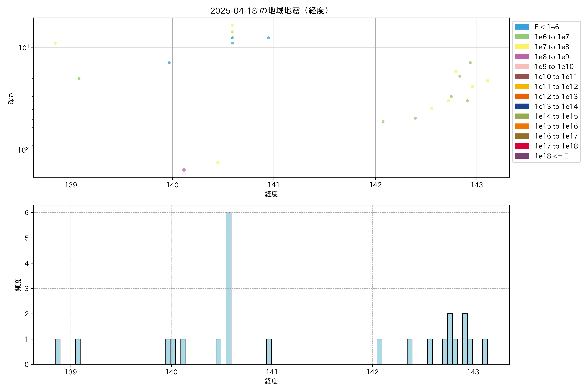588x392 pixels.
Task: Click the navy '1e13 to 1e14' legend swatch
Action: (522, 106)
